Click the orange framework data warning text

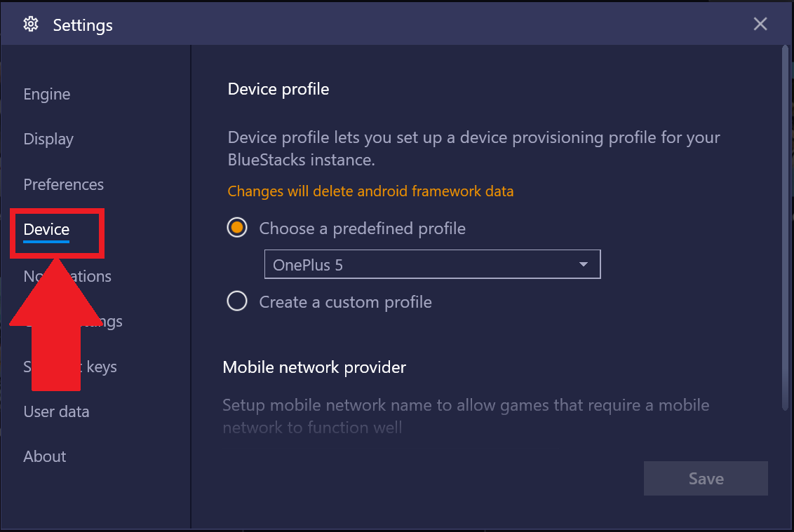pos(370,191)
